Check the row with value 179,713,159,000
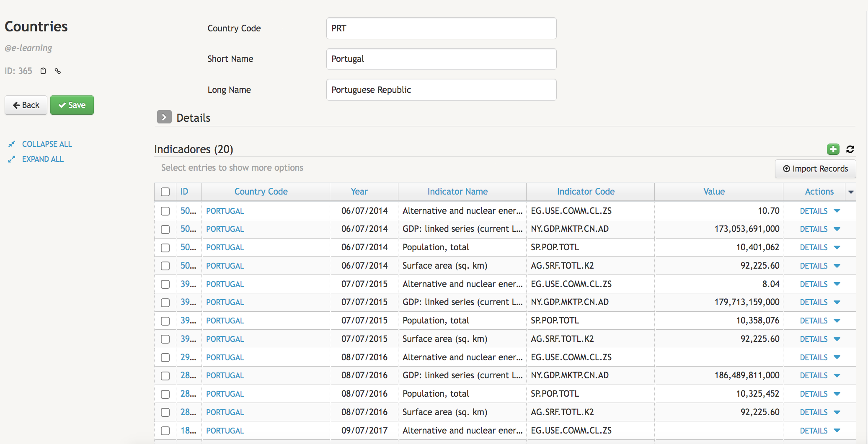Screen dimensions: 868x444 (x=165, y=303)
